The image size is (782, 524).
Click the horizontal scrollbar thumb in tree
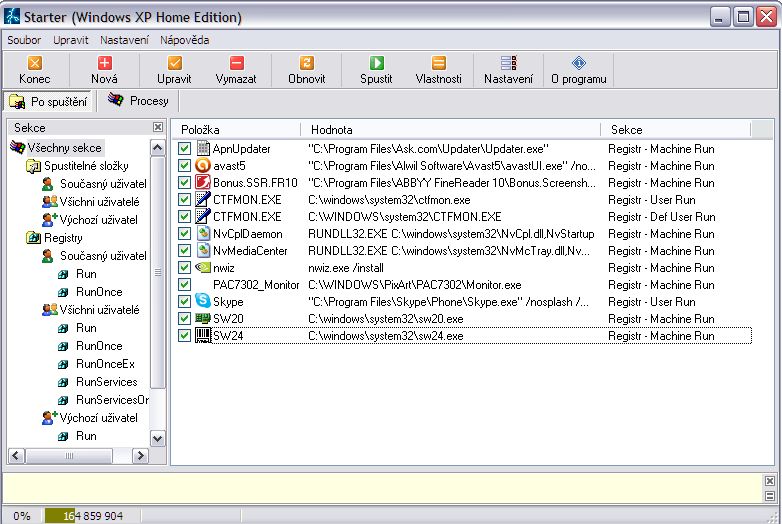tap(69, 456)
